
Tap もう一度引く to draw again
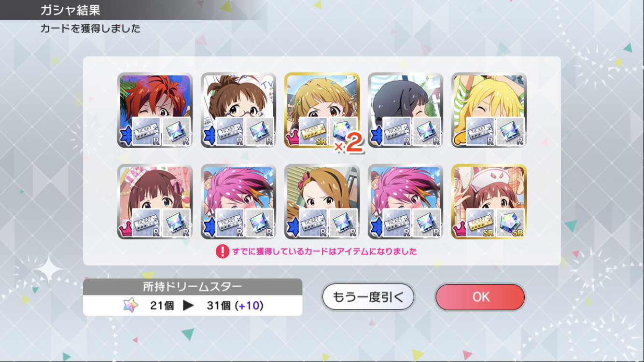368,297
